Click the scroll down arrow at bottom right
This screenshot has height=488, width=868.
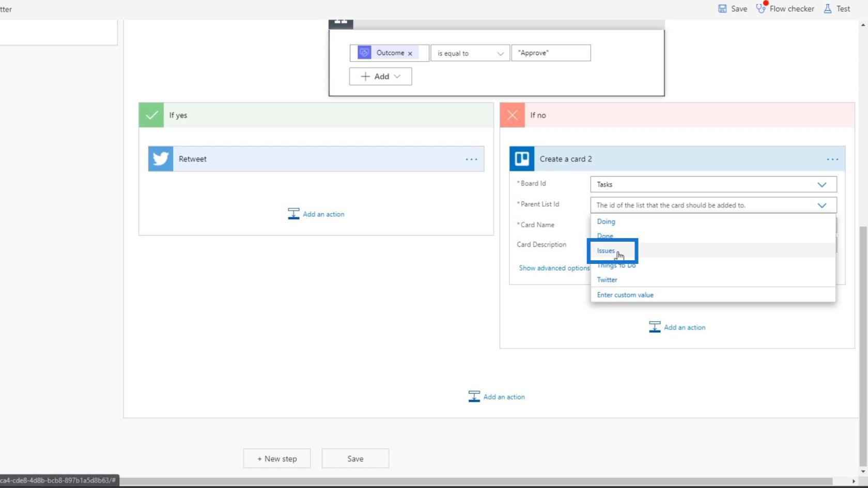click(x=863, y=471)
